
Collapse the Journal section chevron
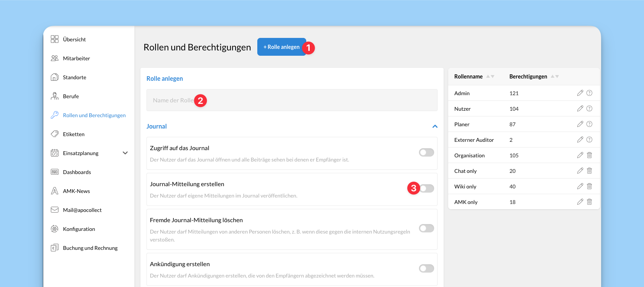point(435,126)
